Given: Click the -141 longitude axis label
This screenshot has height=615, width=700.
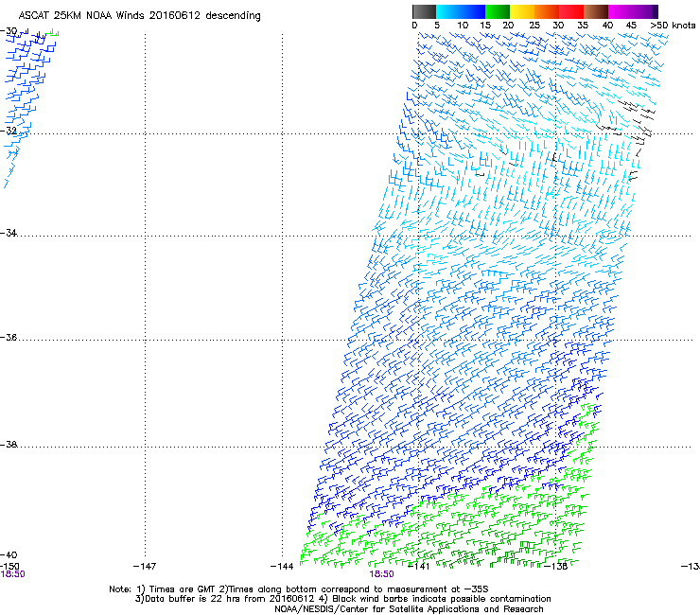Looking at the screenshot, I should tap(418, 567).
